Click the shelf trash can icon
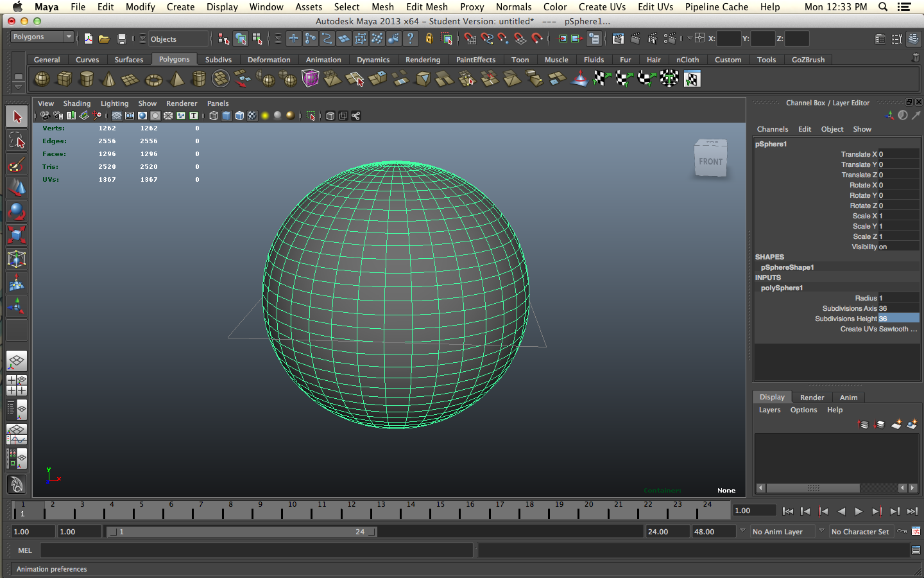Screen dimensions: 924x578 (916, 58)
